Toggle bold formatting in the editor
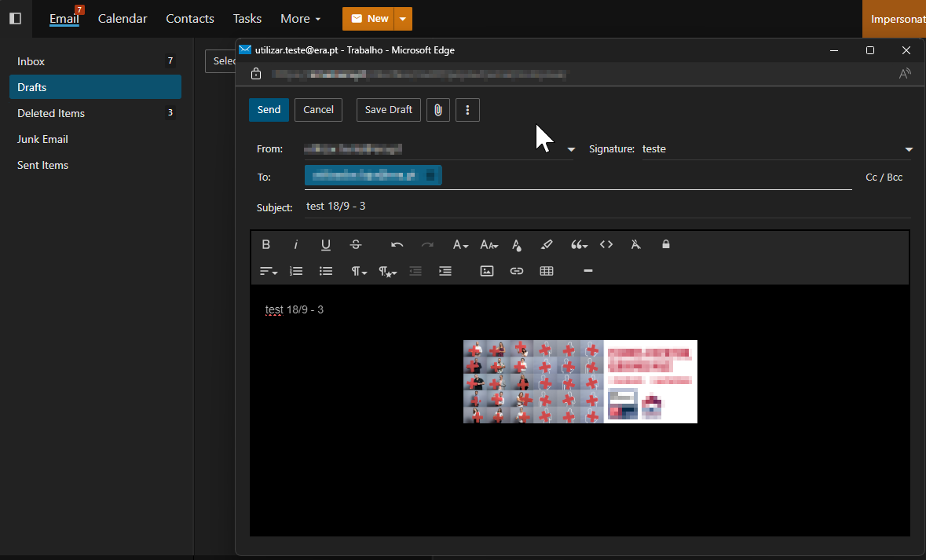Viewport: 926px width, 560px height. 266,245
